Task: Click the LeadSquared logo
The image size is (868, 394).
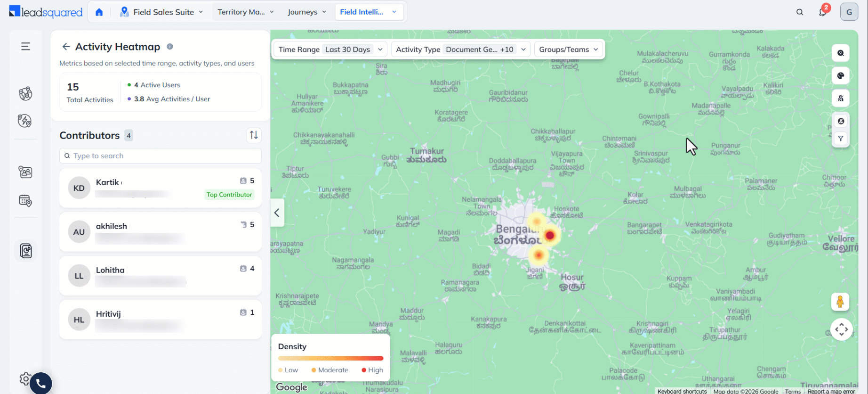Action: [46, 12]
